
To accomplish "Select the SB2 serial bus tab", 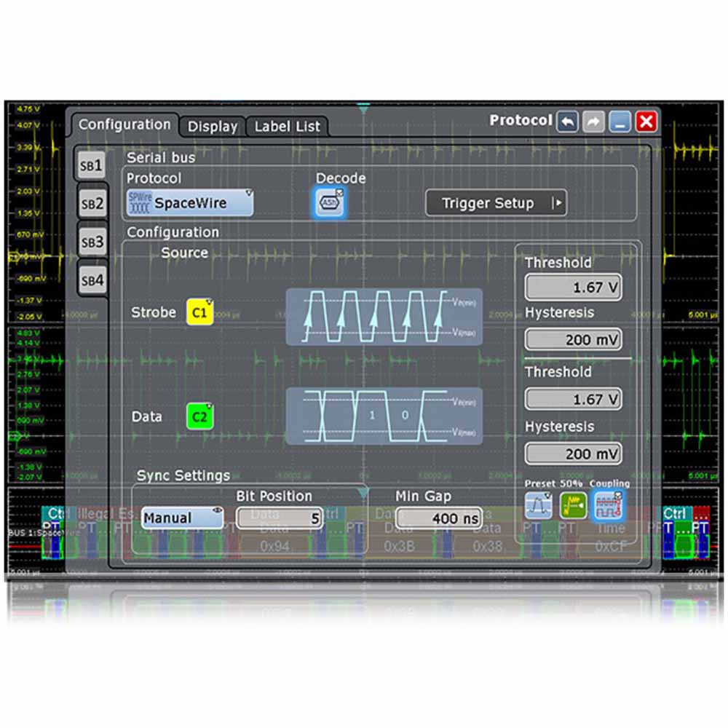I will [x=92, y=204].
